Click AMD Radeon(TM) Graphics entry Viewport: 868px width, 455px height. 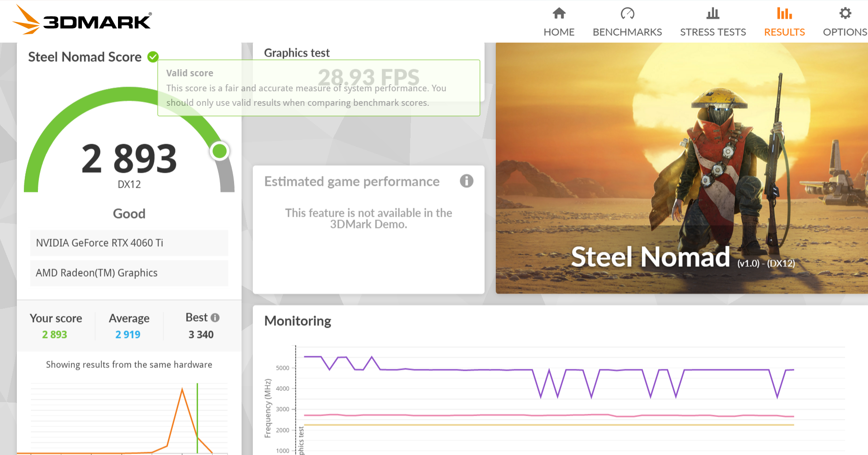(129, 273)
